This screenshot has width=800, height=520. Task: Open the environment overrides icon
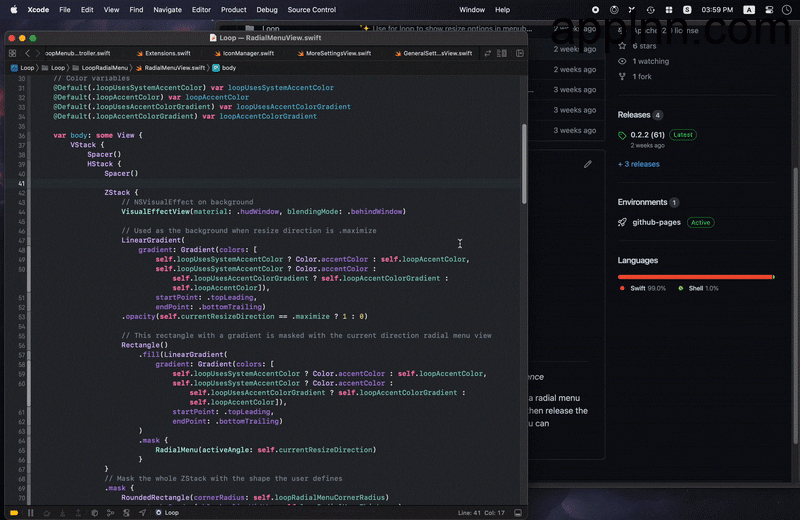126,512
